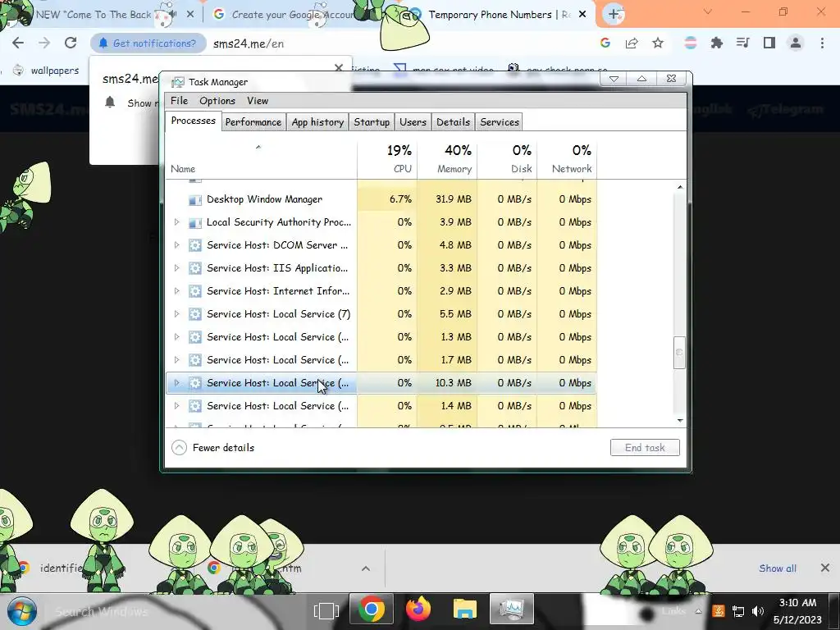The image size is (840, 630).
Task: Switch to the Performance tab
Action: point(253,122)
